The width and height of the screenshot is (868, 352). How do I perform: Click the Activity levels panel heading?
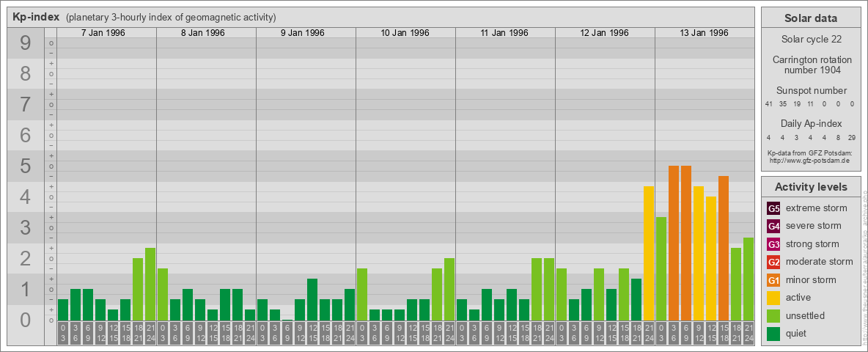810,187
